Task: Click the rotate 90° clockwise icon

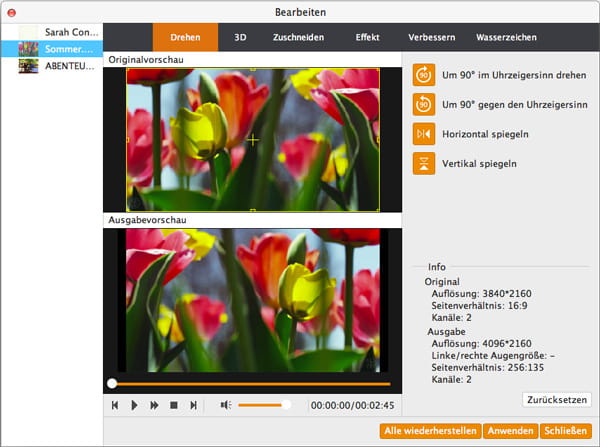Action: [424, 75]
